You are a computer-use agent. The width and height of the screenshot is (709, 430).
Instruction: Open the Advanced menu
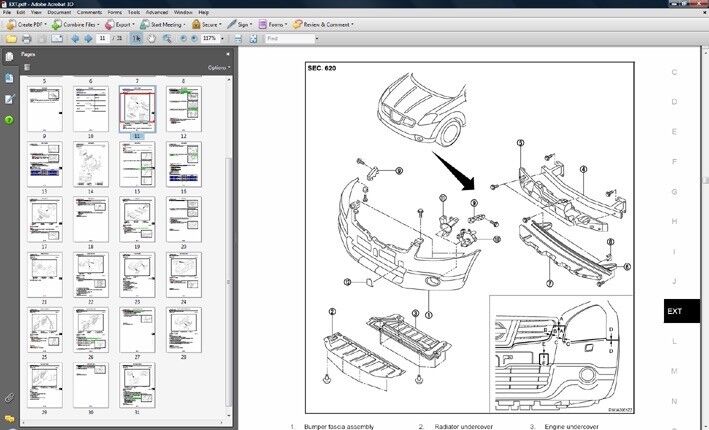coord(156,12)
